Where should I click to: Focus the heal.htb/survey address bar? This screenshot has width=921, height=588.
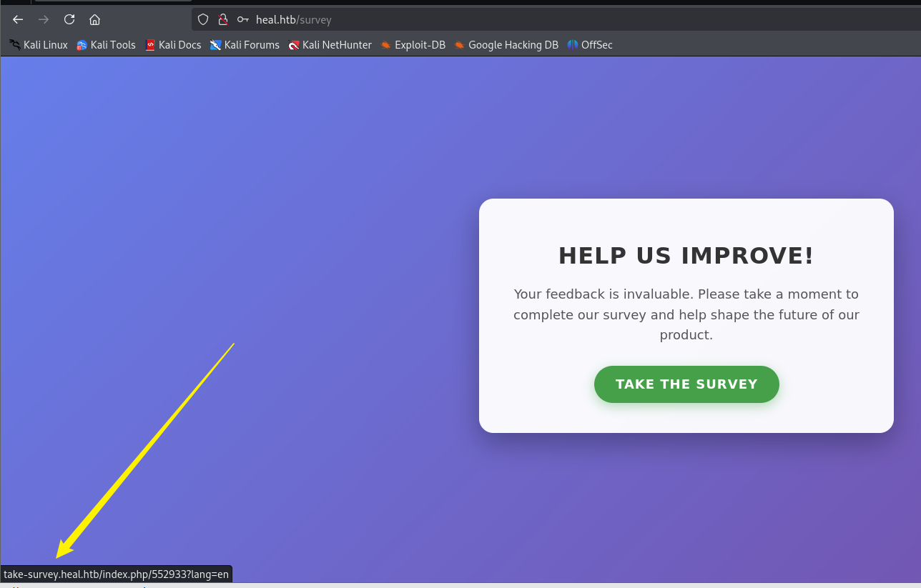[x=501, y=19]
